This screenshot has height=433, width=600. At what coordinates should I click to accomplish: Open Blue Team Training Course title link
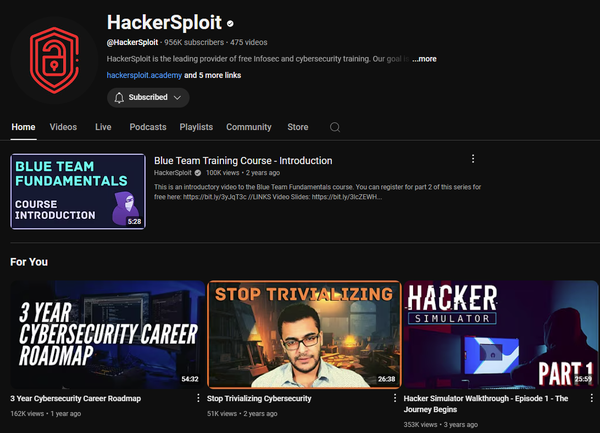pyautogui.click(x=243, y=160)
